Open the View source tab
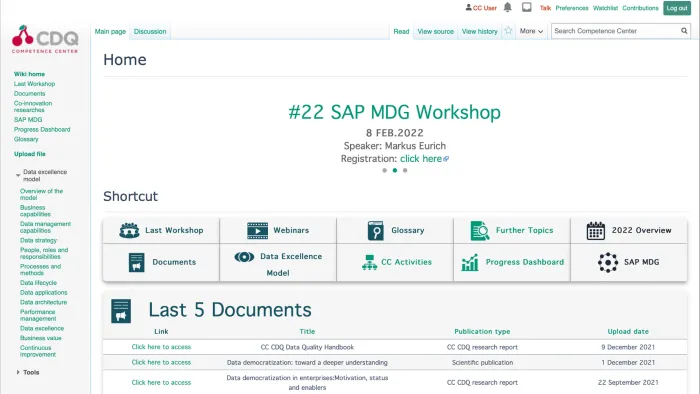 click(435, 32)
